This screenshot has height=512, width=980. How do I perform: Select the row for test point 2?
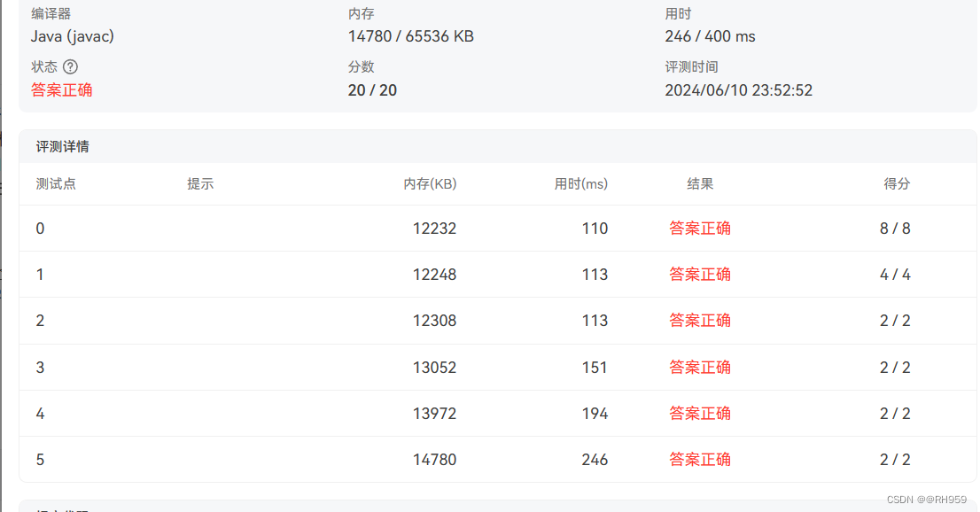354,320
